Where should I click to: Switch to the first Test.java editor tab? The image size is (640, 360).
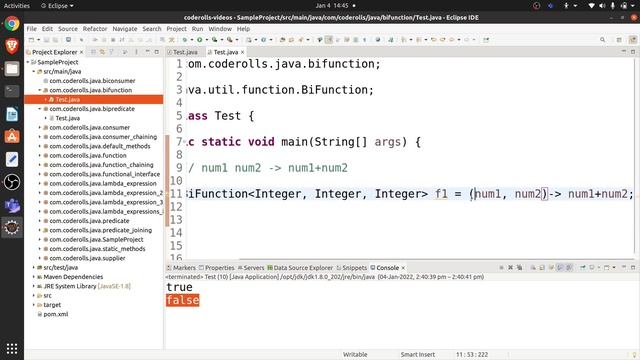(183, 52)
